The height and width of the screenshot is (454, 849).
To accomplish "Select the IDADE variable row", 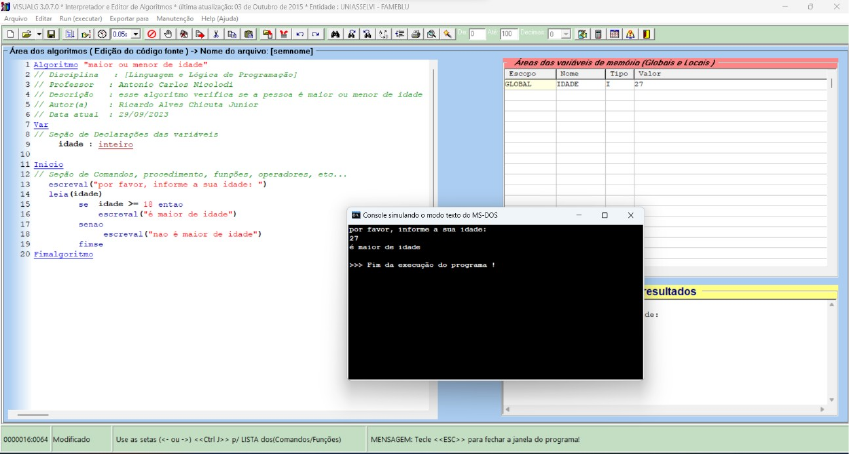I will [568, 85].
